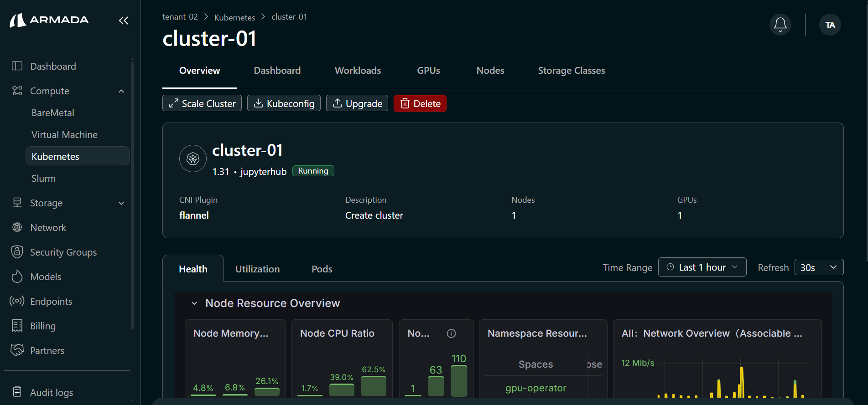Screen dimensions: 868x405
Task: Open the Storage Classes tab
Action: (572, 71)
